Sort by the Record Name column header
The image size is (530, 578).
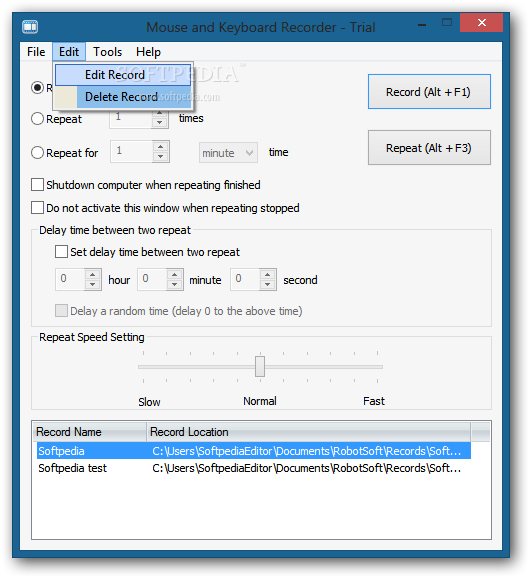coord(90,432)
